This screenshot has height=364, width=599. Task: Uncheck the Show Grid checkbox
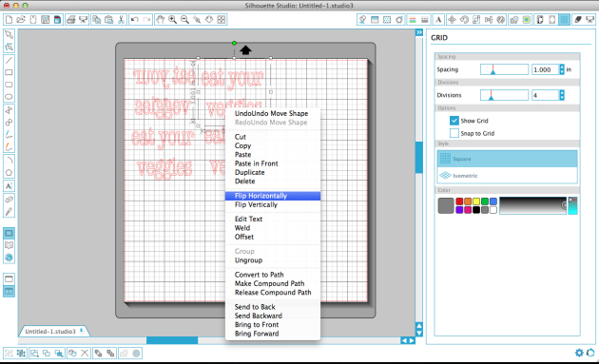tap(454, 121)
